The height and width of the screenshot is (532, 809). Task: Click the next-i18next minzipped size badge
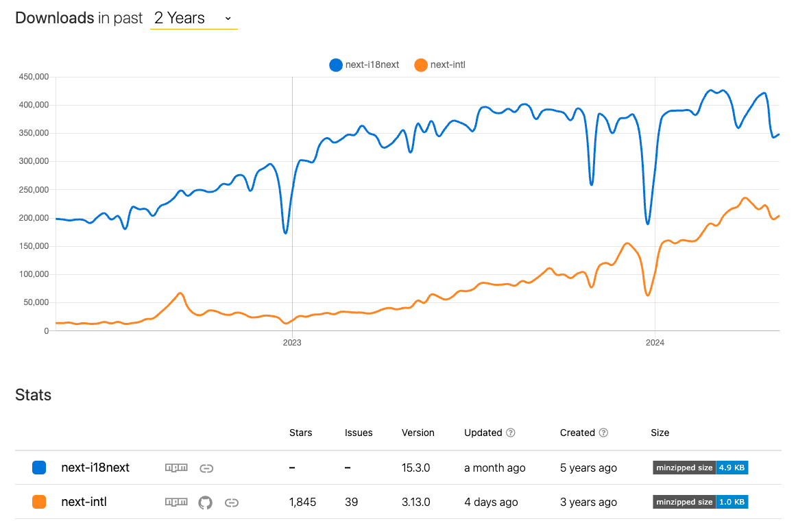point(700,468)
